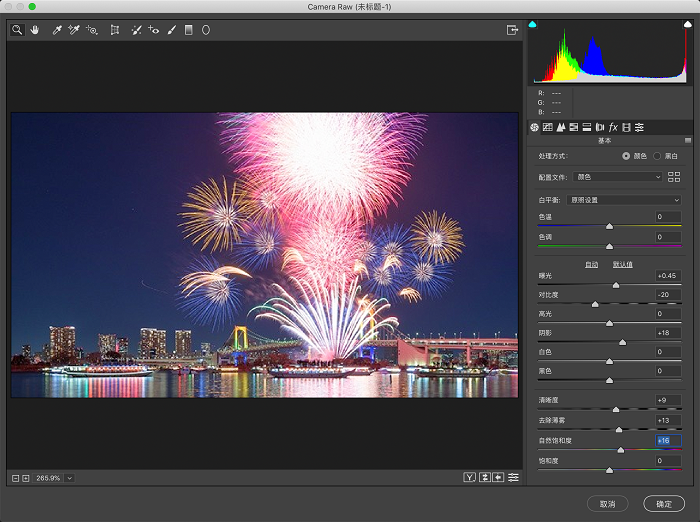Image resolution: width=700 pixels, height=522 pixels.
Task: Choose 黑白 (black and white) radio button
Action: pos(657,156)
